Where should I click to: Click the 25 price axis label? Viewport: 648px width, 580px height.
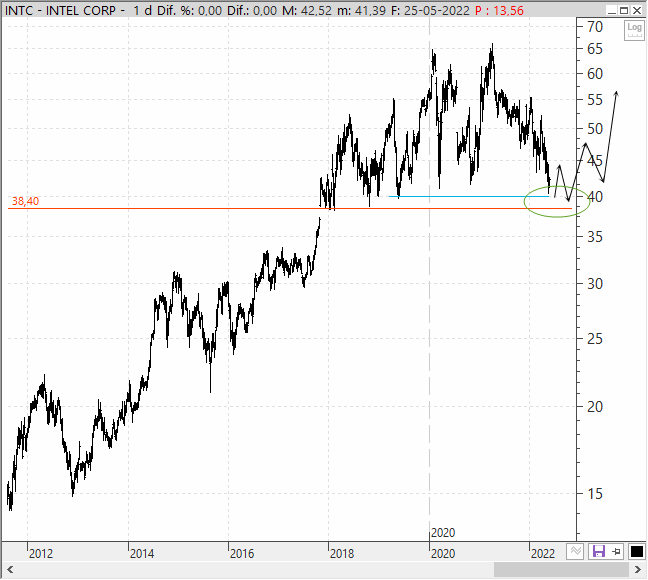point(595,339)
